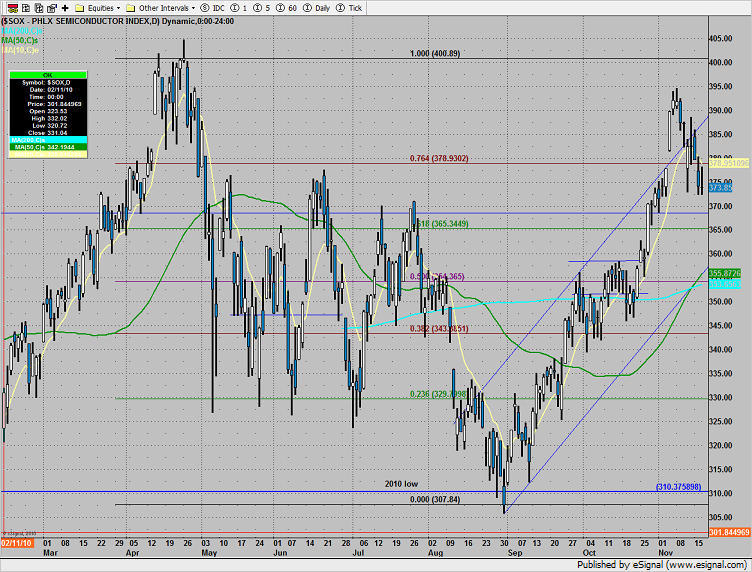Select the IDC symbol button
The width and height of the screenshot is (752, 572).
point(213,8)
